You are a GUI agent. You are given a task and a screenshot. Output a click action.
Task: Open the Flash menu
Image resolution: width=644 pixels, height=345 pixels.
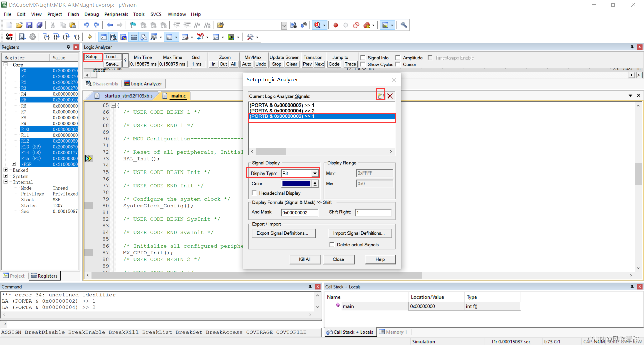tap(73, 14)
